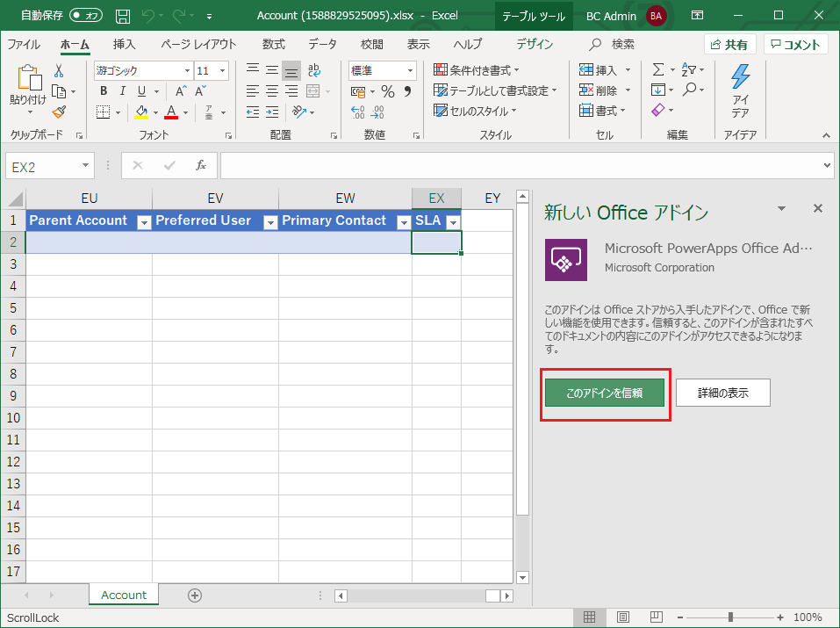Click 挿入 insert cells button

coord(599,69)
